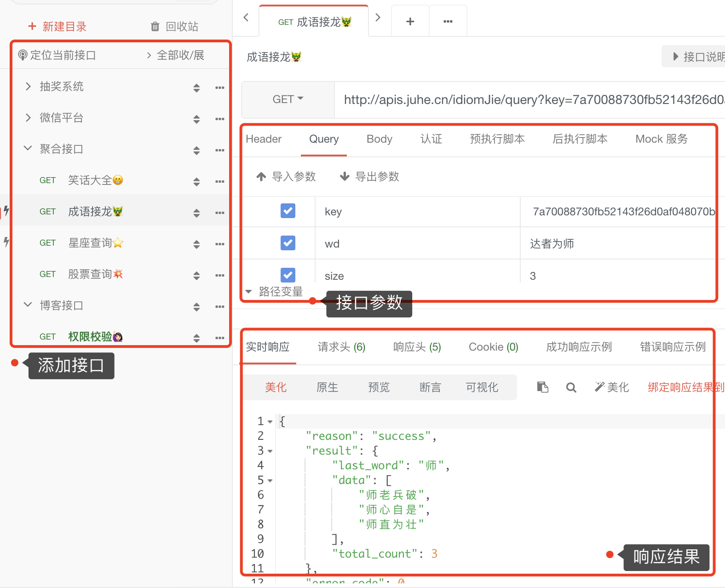Collapse the result object fold arrow

[x=270, y=451]
